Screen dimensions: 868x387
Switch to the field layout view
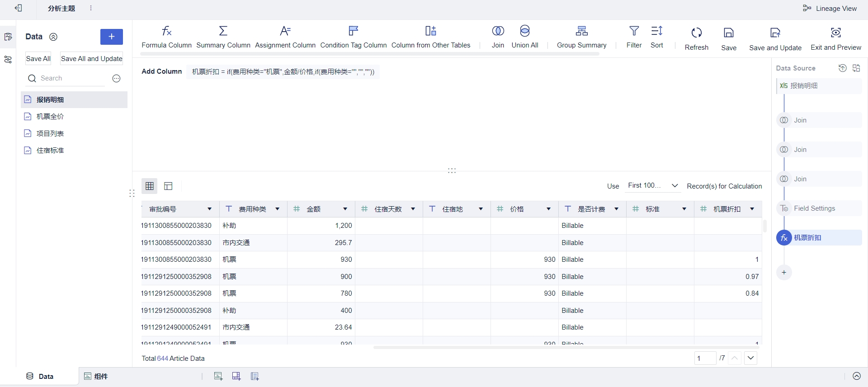point(168,186)
